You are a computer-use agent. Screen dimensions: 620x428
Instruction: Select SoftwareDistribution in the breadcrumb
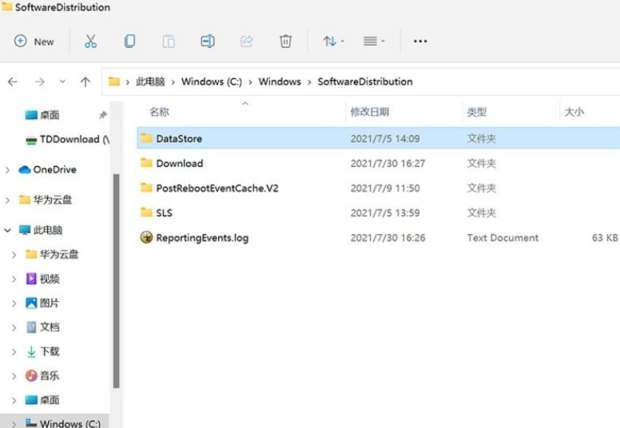coord(365,81)
